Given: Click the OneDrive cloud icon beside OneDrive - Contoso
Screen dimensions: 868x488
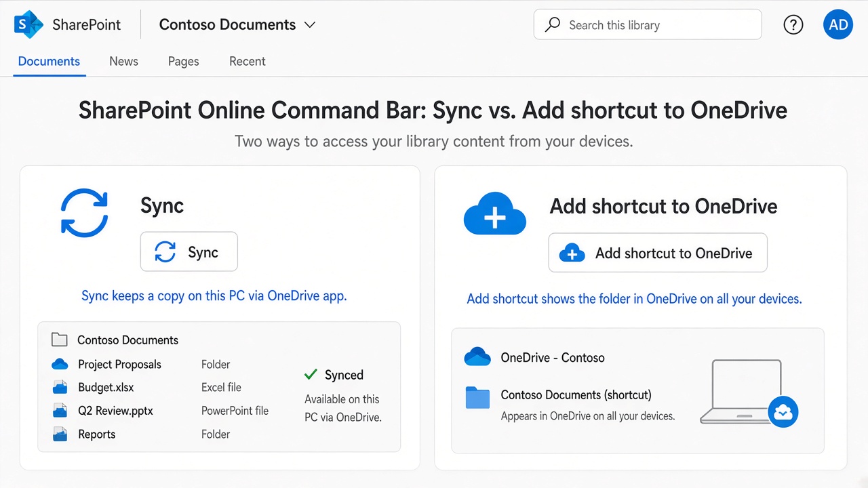Looking at the screenshot, I should point(477,357).
